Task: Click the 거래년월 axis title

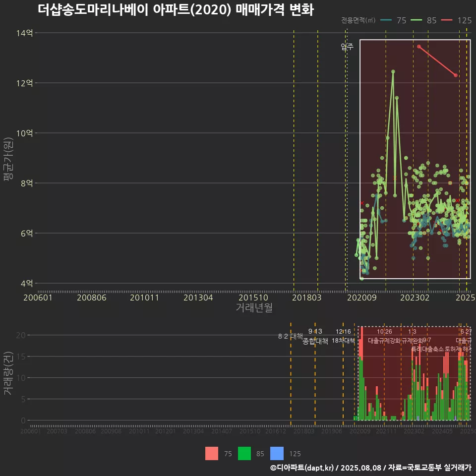Action: [254, 307]
